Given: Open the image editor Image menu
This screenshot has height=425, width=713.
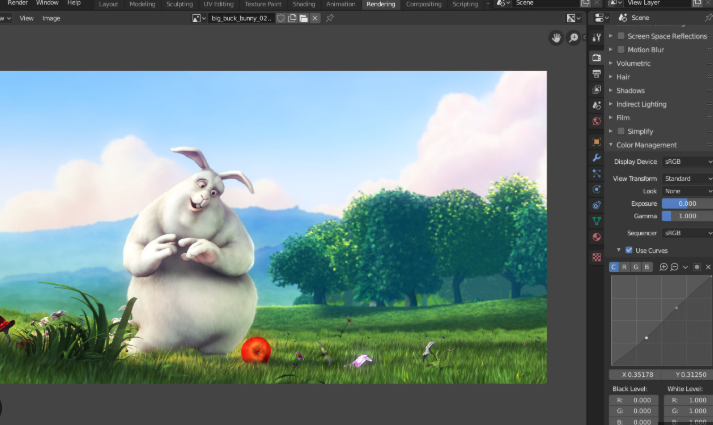Looking at the screenshot, I should 51,18.
